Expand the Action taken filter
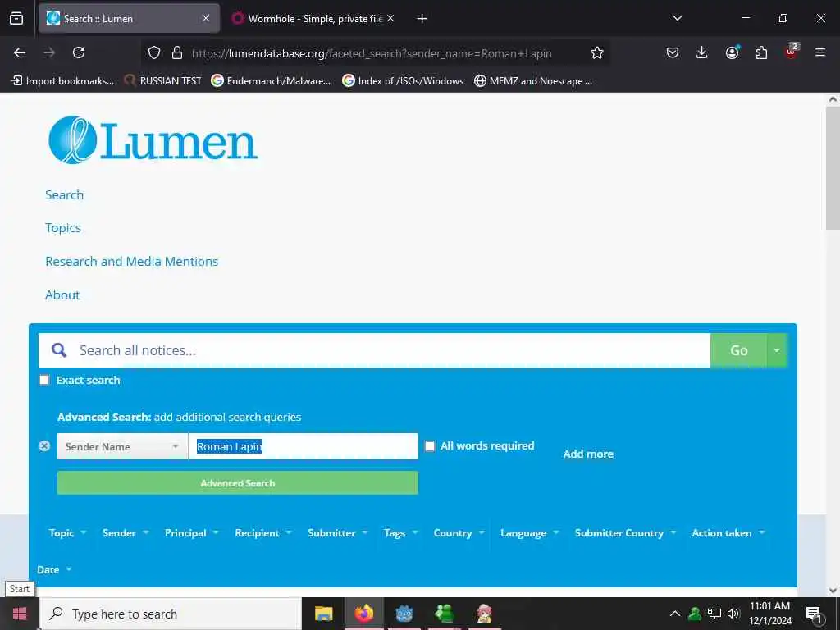Screen dimensions: 840x630 coord(728,533)
